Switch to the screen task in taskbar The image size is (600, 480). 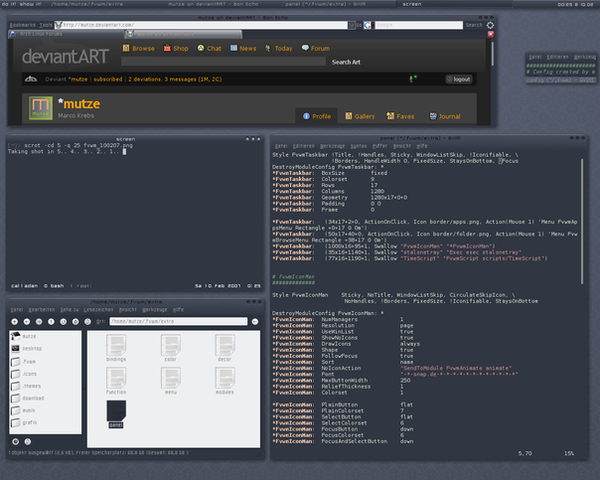(454, 4)
